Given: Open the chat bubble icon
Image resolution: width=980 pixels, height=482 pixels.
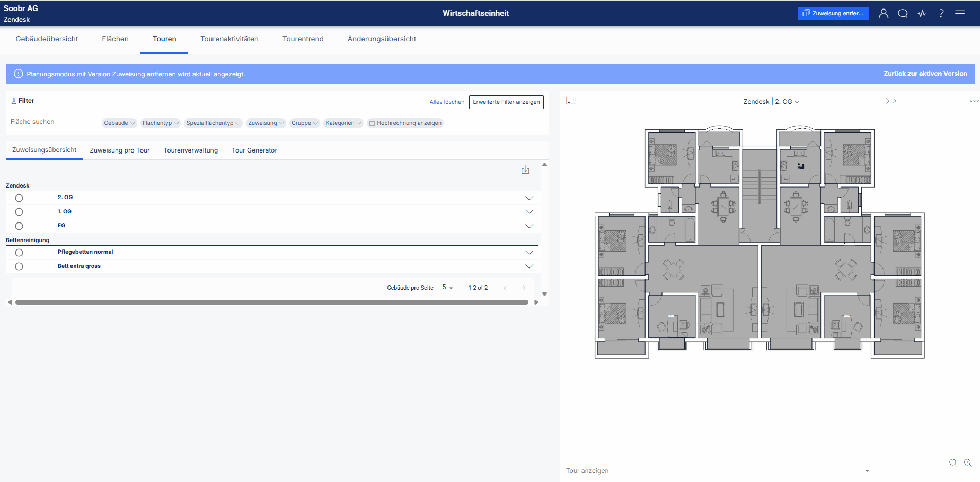Looking at the screenshot, I should coord(903,13).
